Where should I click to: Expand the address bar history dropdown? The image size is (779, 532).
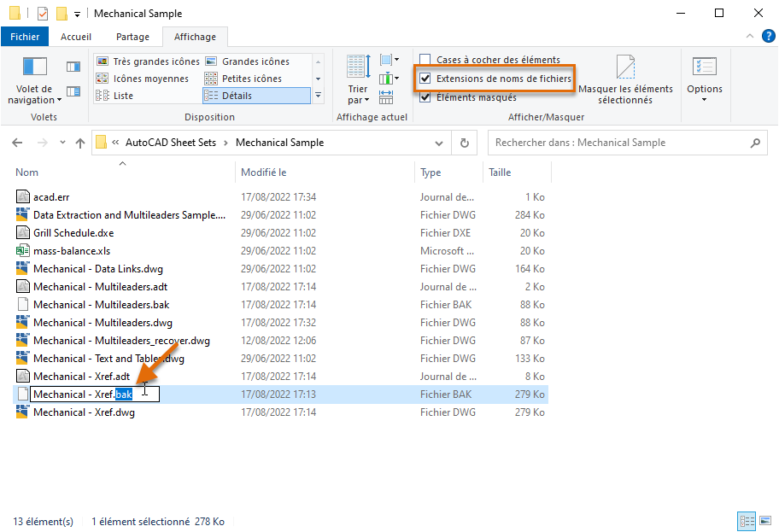pyautogui.click(x=439, y=143)
